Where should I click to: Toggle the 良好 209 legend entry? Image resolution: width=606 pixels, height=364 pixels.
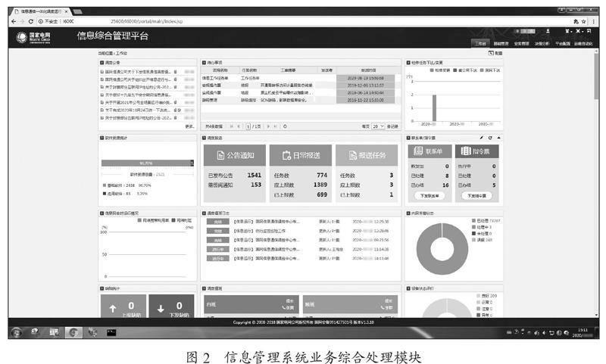click(x=487, y=296)
